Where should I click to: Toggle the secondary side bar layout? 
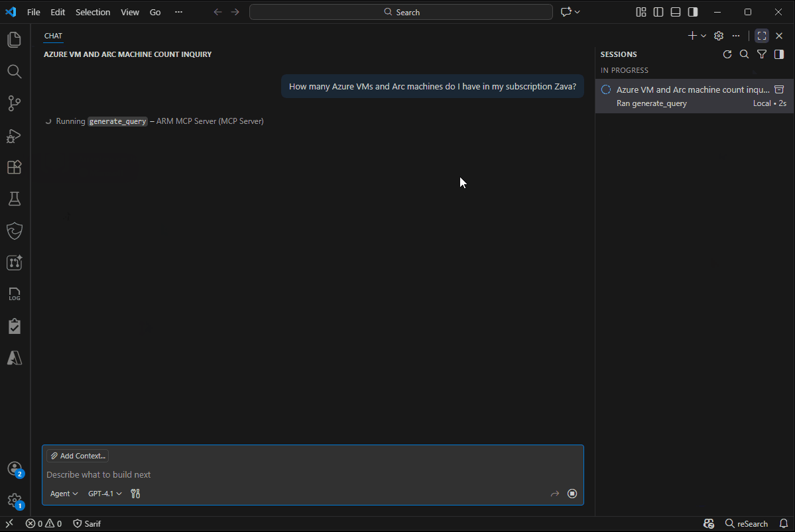tap(693, 12)
